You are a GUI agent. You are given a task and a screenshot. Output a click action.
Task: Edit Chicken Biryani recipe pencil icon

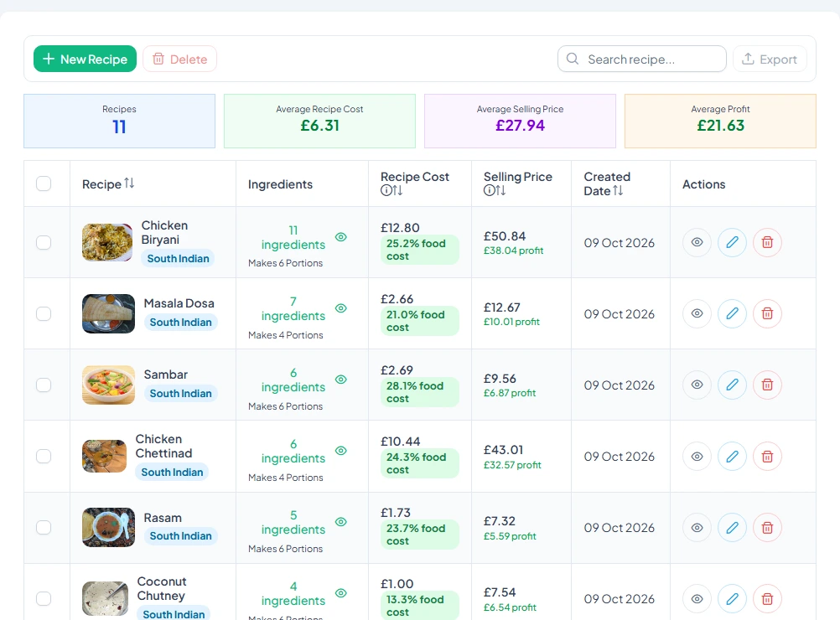[733, 242]
